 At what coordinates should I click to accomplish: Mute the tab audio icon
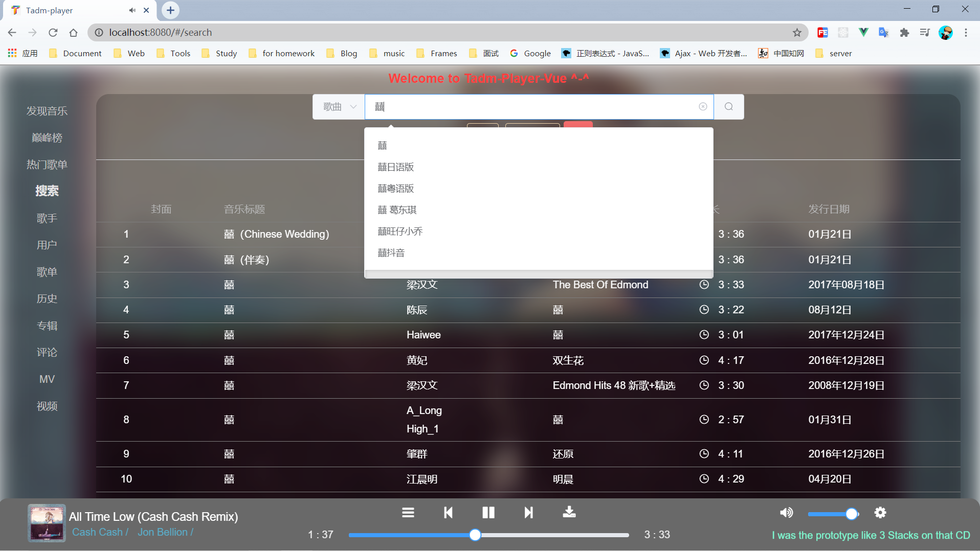(132, 10)
